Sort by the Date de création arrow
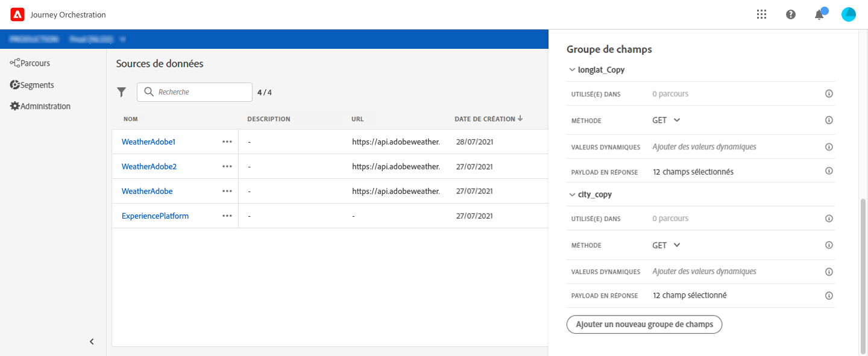Image resolution: width=868 pixels, height=356 pixels. 520,119
